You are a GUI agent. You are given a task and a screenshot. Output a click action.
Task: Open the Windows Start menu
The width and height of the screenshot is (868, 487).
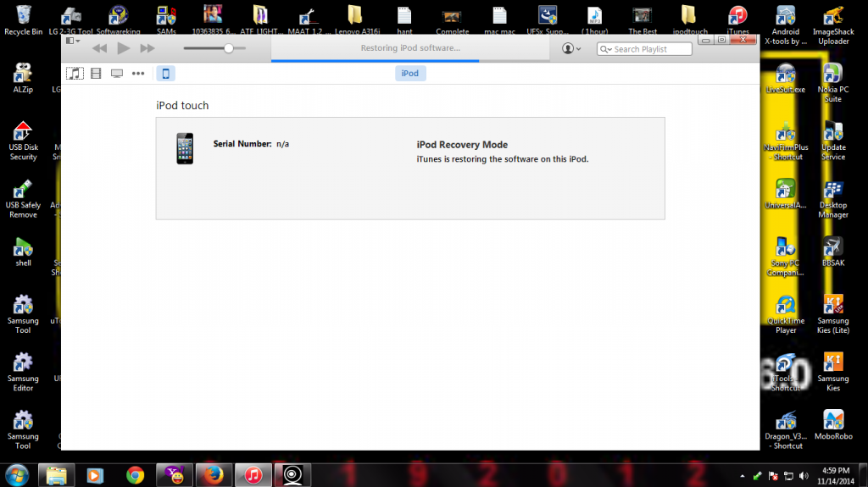point(17,473)
